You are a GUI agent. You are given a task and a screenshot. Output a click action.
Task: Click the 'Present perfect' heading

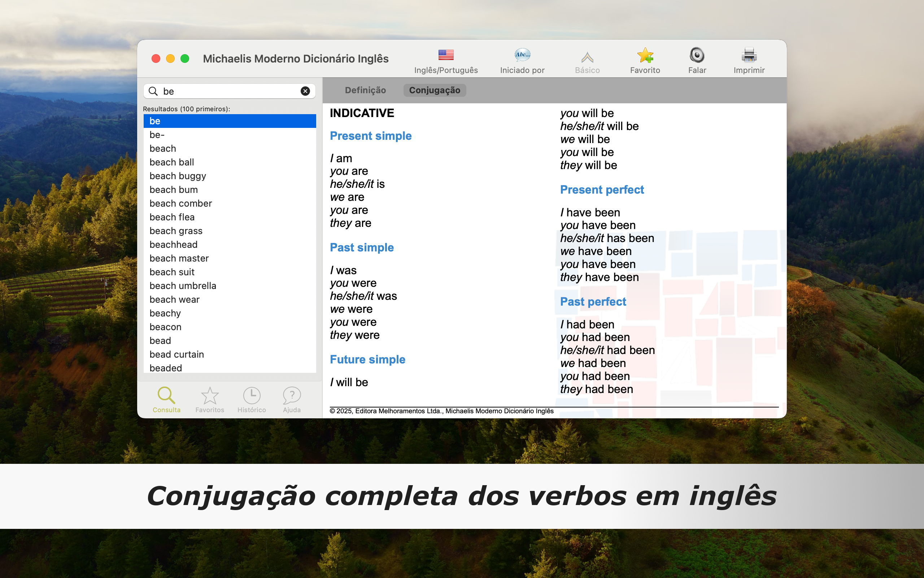[x=602, y=190]
